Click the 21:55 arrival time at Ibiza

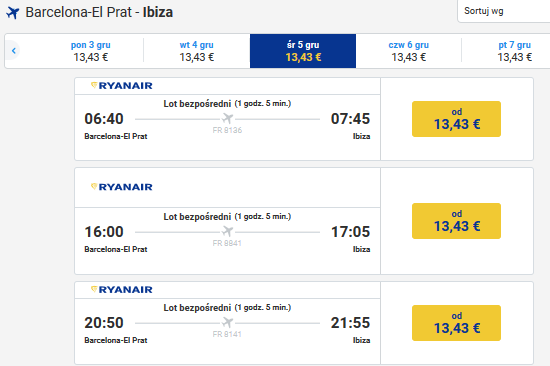click(x=350, y=323)
